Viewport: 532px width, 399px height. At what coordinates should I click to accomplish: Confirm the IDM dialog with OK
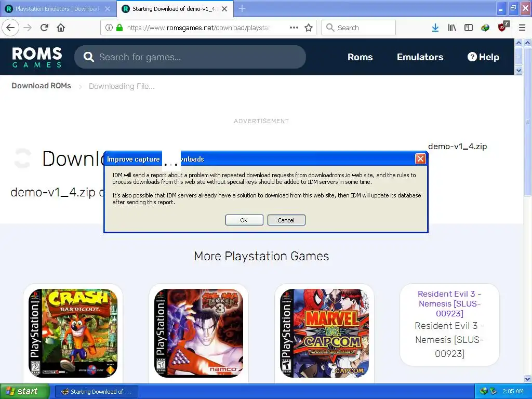244,220
